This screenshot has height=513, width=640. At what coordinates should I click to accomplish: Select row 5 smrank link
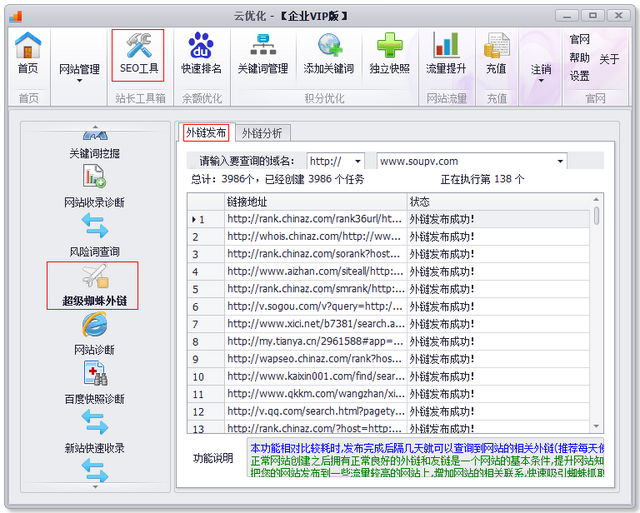[316, 289]
